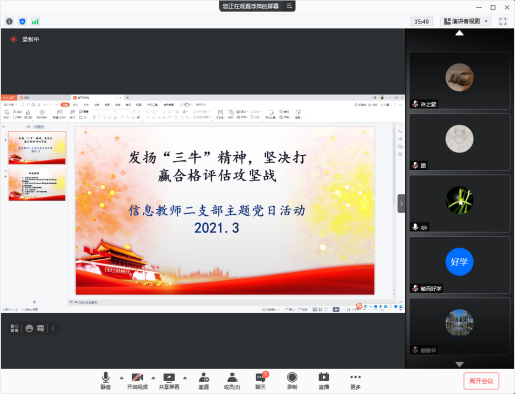
Task: Expand video options arrow beside camera
Action: [x=153, y=378]
